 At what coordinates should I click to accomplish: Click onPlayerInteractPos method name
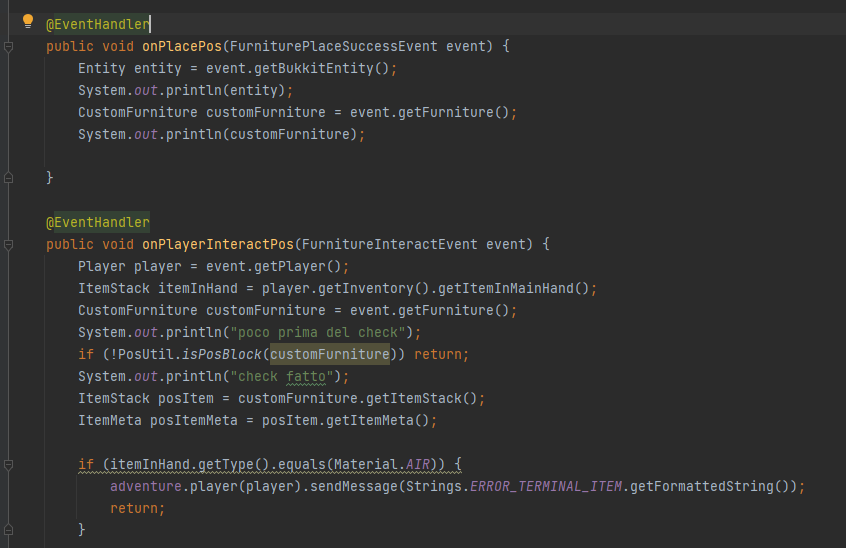click(218, 244)
